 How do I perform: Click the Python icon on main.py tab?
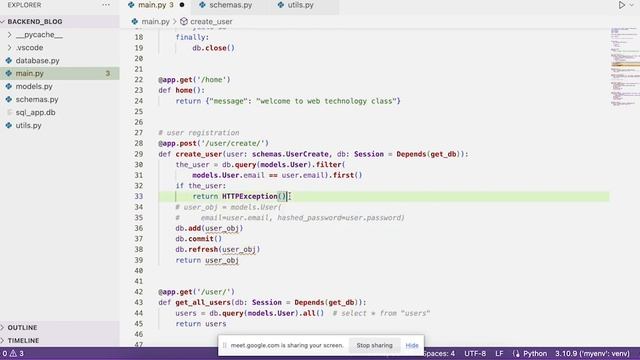131,5
